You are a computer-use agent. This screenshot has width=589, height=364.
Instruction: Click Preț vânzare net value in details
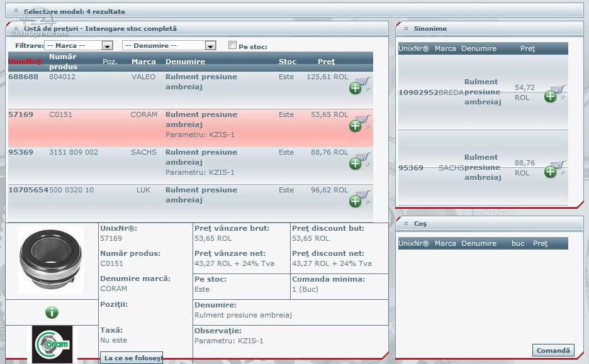click(234, 263)
